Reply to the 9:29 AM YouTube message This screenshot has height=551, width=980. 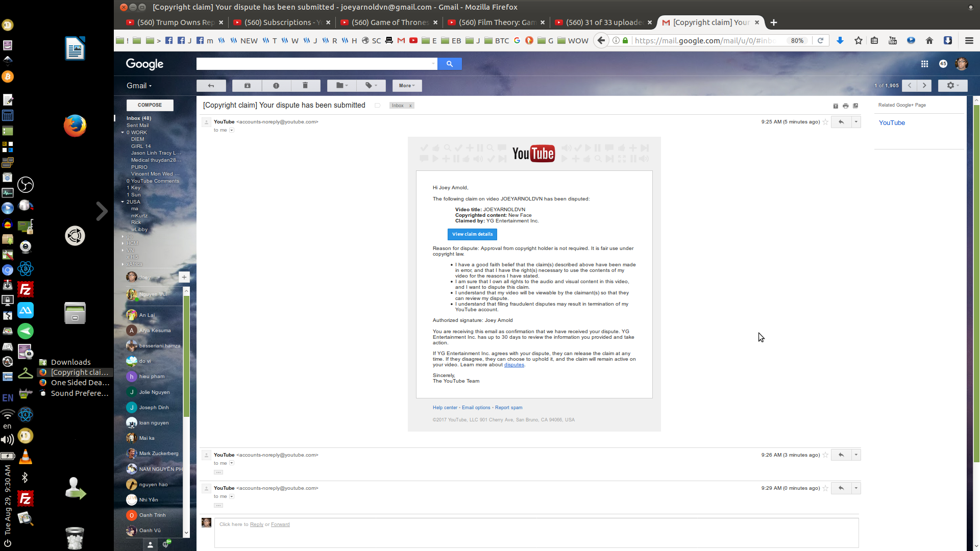[x=841, y=488]
